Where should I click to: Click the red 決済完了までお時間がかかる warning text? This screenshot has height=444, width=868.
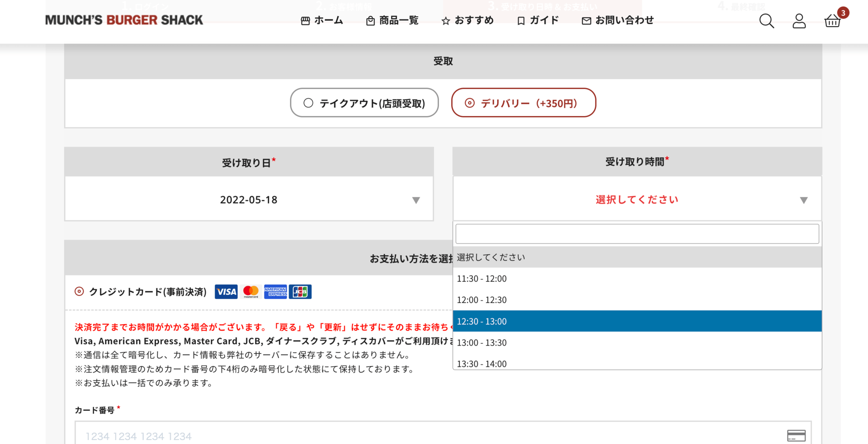tap(264, 327)
